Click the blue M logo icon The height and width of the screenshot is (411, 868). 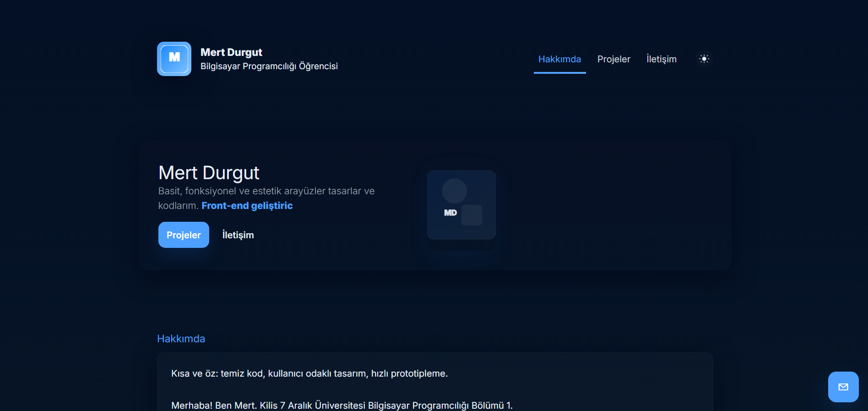(174, 59)
